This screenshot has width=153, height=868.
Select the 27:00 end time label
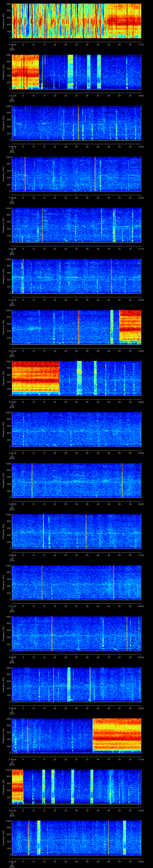141,555
